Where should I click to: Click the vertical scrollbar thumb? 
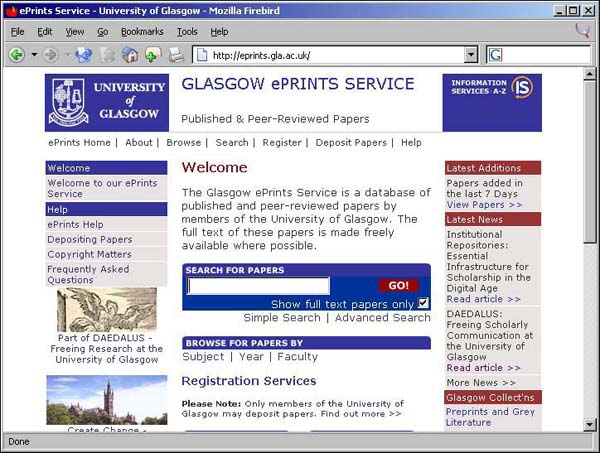pyautogui.click(x=590, y=161)
